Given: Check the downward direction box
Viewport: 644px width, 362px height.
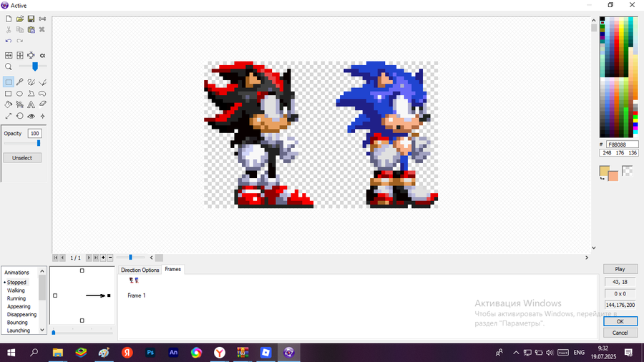Looking at the screenshot, I should pyautogui.click(x=82, y=321).
